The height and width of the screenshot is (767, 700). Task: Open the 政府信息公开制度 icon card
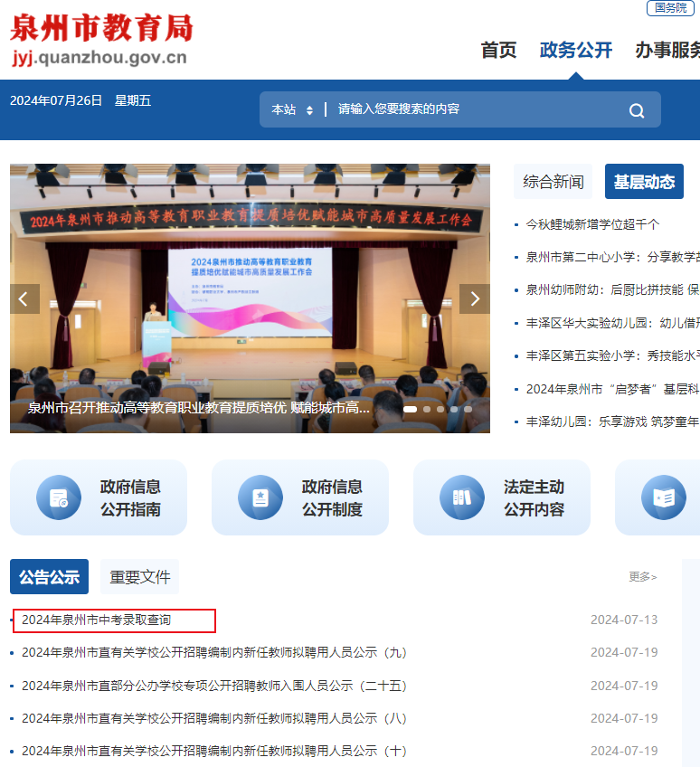point(300,497)
